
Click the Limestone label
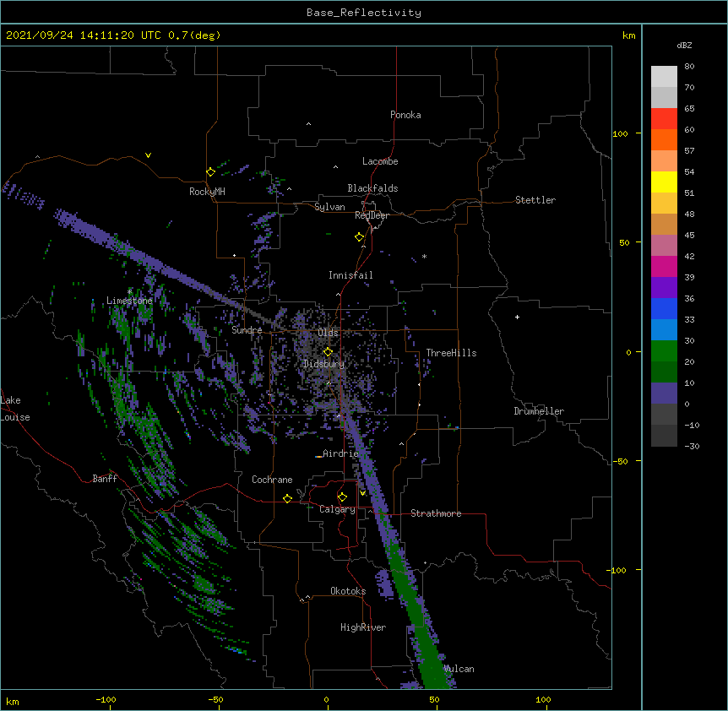click(x=129, y=301)
